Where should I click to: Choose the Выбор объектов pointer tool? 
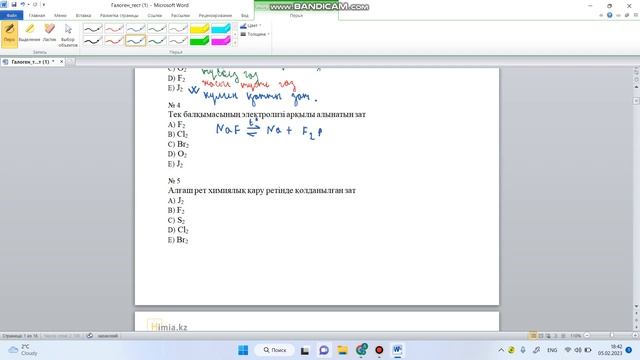pyautogui.click(x=68, y=35)
